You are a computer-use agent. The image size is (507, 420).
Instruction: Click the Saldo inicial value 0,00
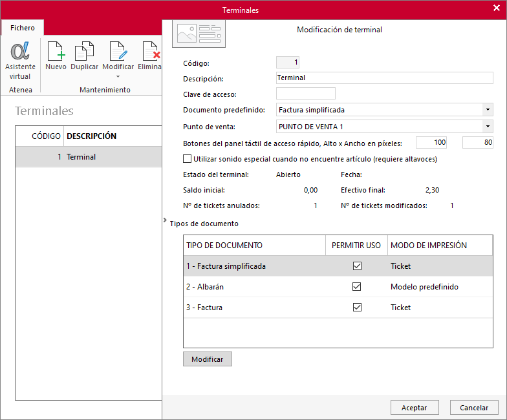coord(310,190)
